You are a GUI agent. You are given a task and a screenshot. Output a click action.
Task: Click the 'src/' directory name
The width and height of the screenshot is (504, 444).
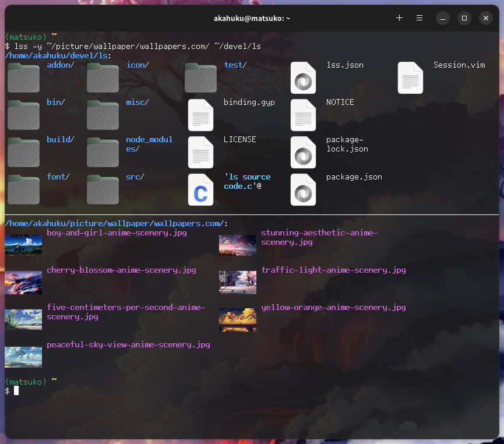point(135,177)
